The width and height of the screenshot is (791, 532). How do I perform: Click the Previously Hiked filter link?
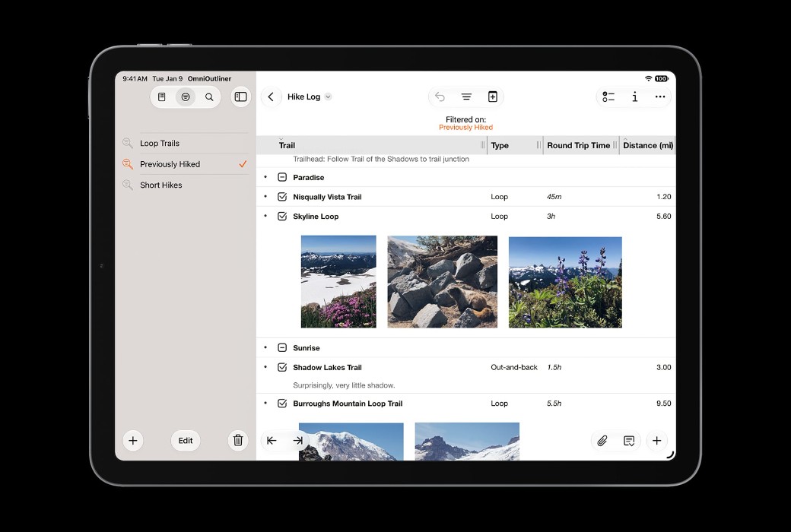(x=465, y=128)
